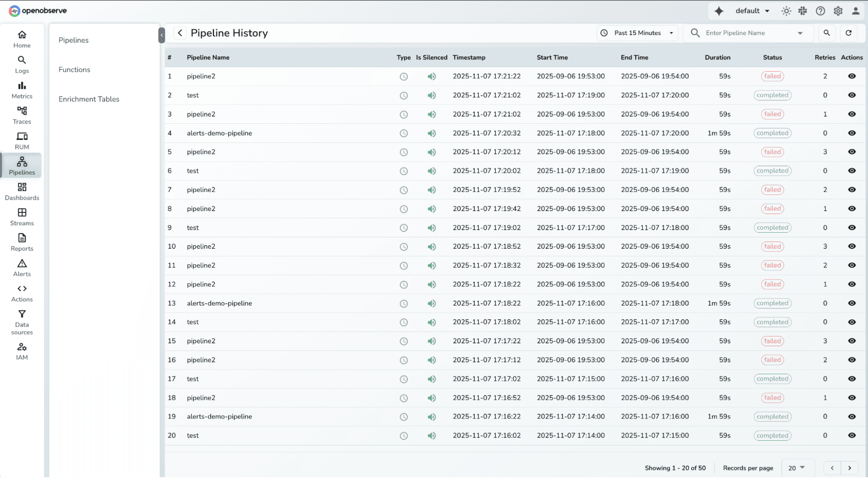The width and height of the screenshot is (868, 478).
Task: Refresh the pipeline history list
Action: (849, 33)
